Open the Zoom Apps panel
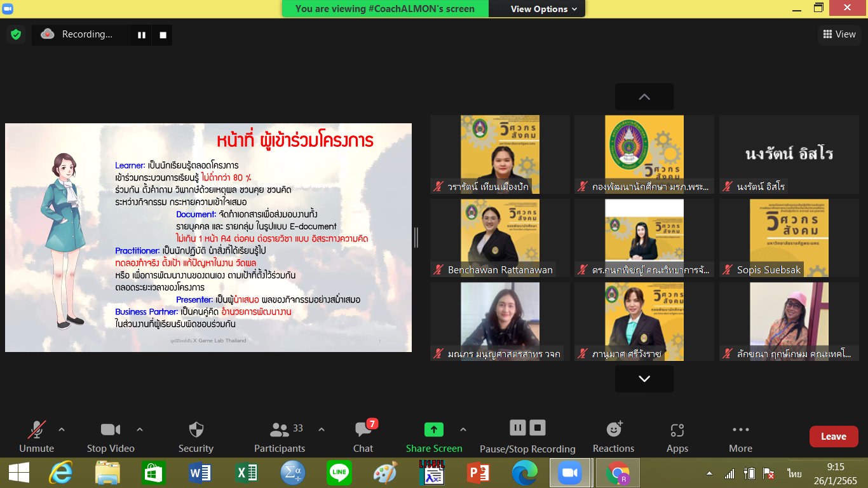 coord(677,437)
